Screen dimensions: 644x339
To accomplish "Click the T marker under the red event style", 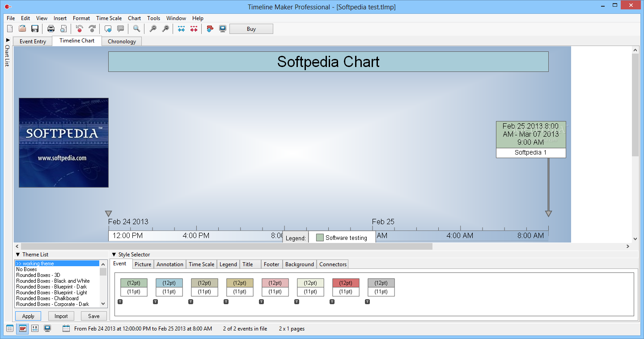I will pyautogui.click(x=332, y=302).
